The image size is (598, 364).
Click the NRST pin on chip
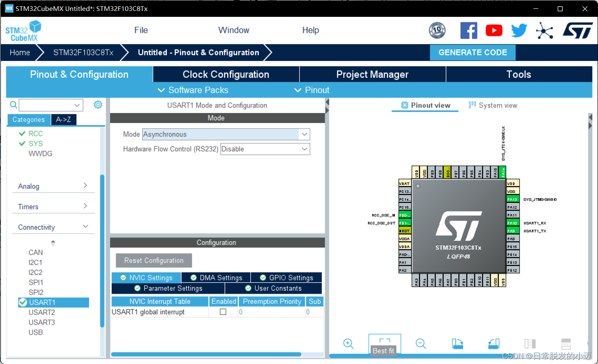(x=405, y=231)
